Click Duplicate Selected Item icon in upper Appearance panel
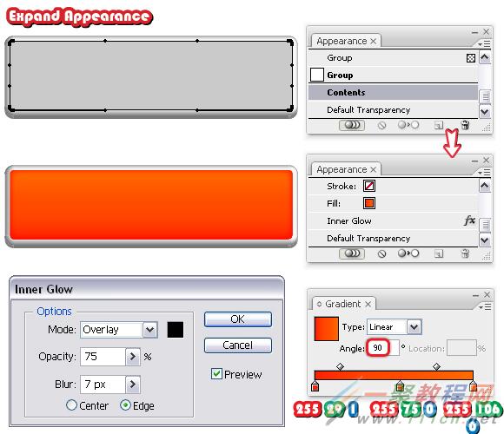This screenshot has height=434, width=504. [x=439, y=125]
